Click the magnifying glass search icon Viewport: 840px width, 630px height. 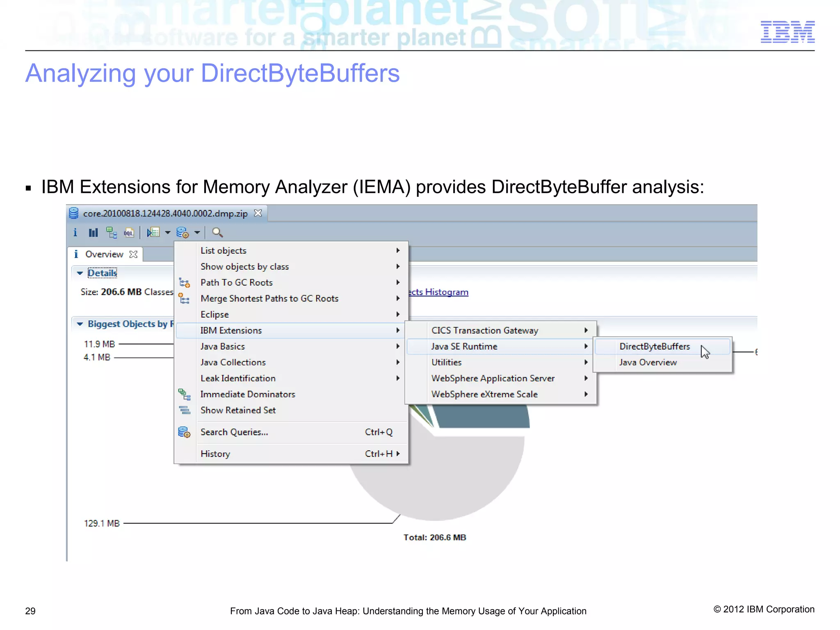tap(217, 233)
